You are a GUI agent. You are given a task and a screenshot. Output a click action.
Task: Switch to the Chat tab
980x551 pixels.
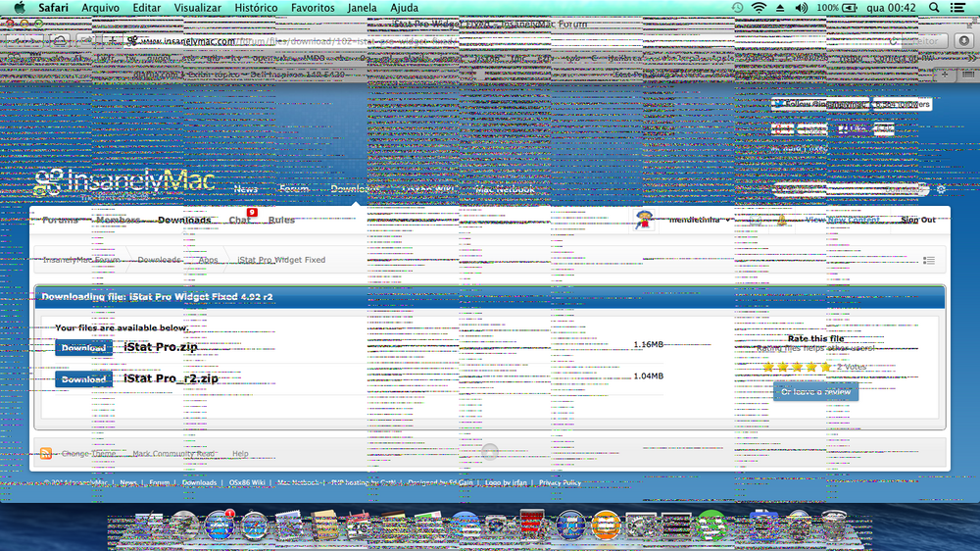tap(240, 220)
